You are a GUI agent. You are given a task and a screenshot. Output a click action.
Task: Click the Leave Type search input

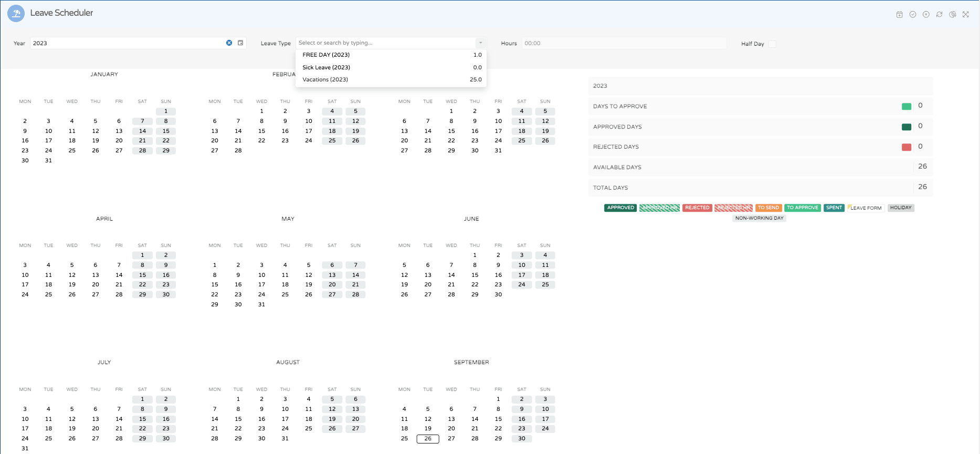pyautogui.click(x=386, y=43)
